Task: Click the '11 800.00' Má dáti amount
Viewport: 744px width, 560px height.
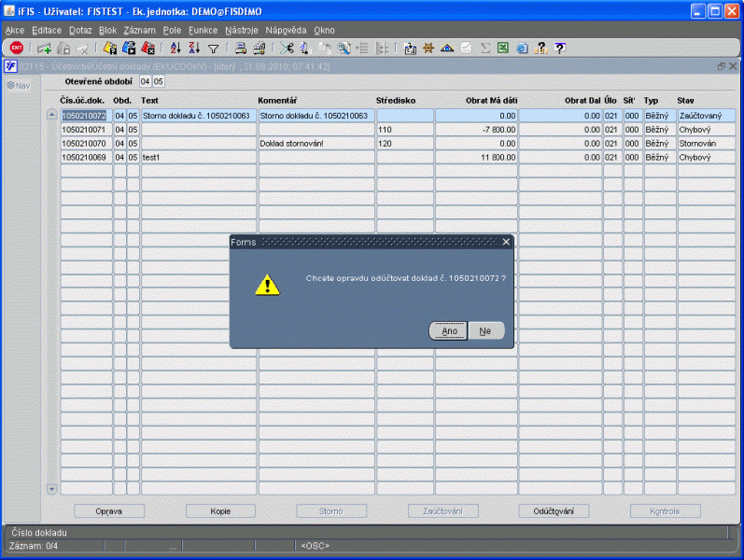Action: (476, 157)
